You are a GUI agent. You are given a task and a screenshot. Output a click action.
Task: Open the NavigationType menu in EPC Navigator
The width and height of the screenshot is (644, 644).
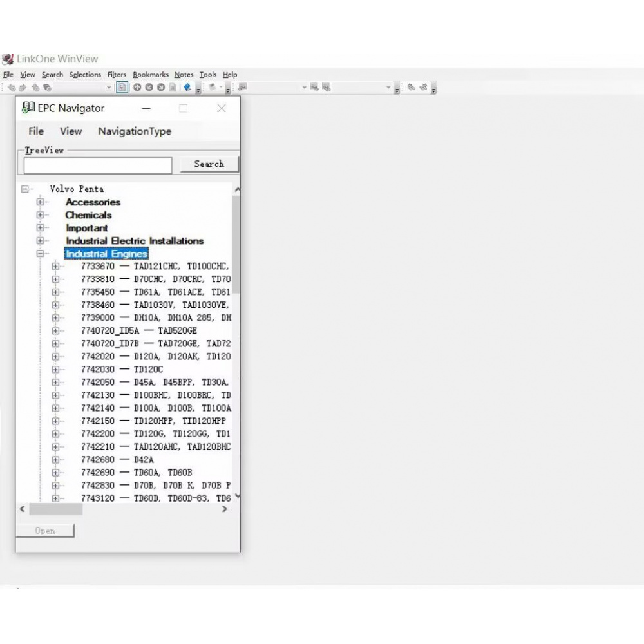coord(135,131)
